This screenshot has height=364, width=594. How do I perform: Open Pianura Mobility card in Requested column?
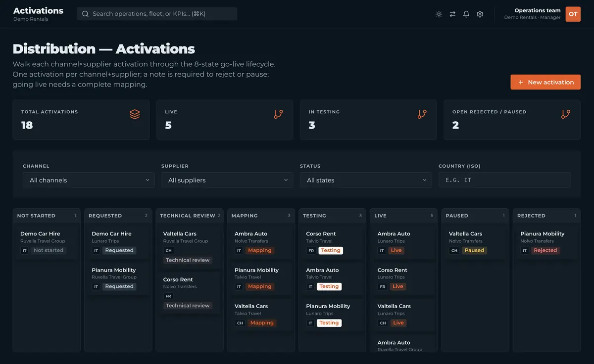[x=118, y=278]
